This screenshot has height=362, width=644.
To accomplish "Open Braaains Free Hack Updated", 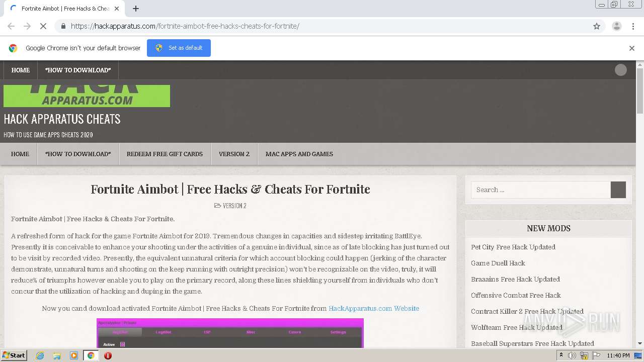I will coord(515,279).
